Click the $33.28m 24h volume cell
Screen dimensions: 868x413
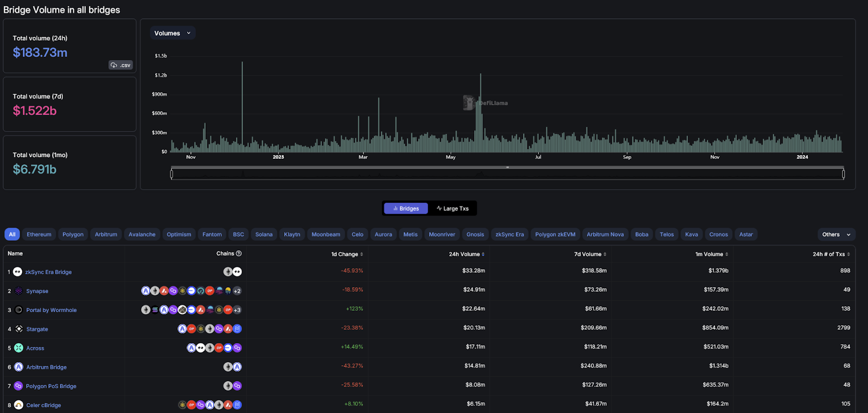click(474, 270)
